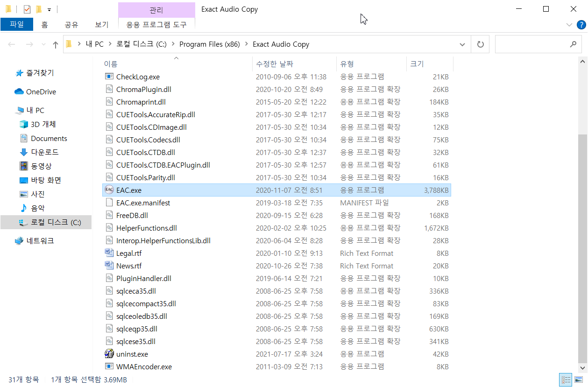Open the 파일 menu
Image resolution: width=588 pixels, height=387 pixels.
click(x=16, y=25)
